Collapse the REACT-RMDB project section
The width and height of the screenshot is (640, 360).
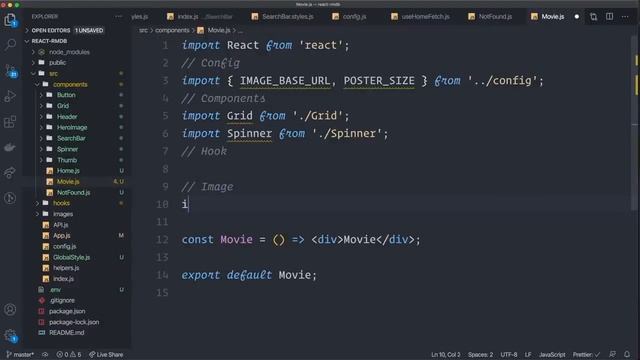pyautogui.click(x=49, y=41)
